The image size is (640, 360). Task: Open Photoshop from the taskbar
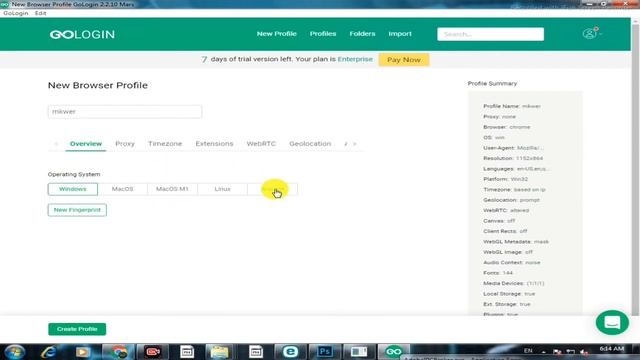[324, 352]
